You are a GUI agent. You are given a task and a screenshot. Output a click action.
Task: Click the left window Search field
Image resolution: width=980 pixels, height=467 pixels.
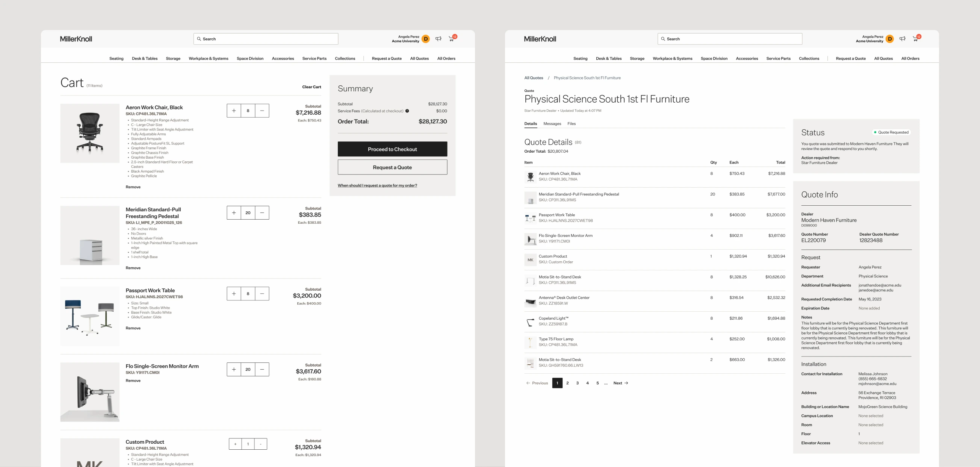(266, 39)
